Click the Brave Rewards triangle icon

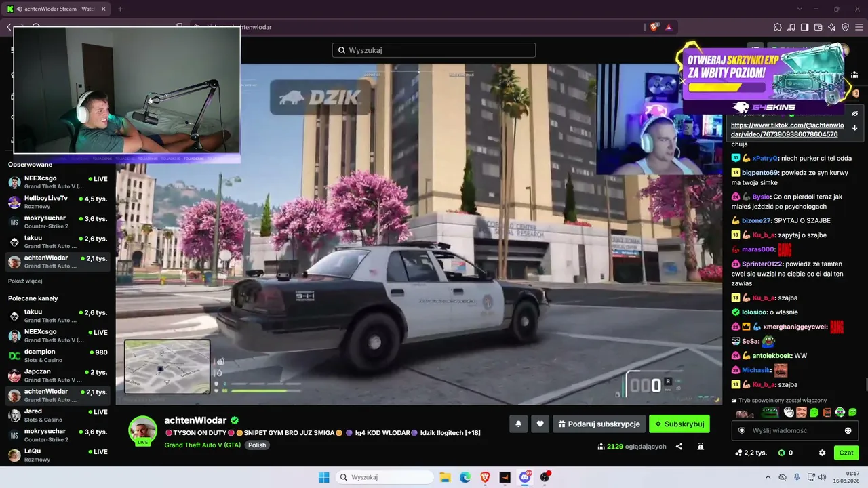[669, 27]
